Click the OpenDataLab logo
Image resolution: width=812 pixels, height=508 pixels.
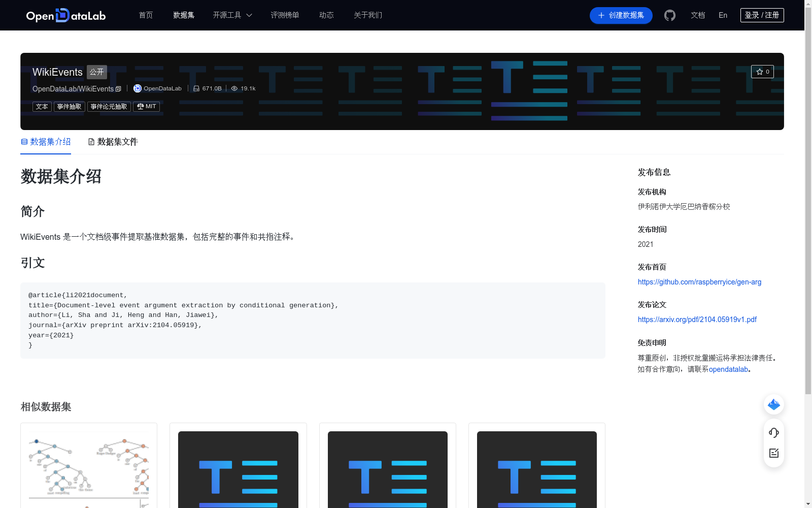(66, 15)
